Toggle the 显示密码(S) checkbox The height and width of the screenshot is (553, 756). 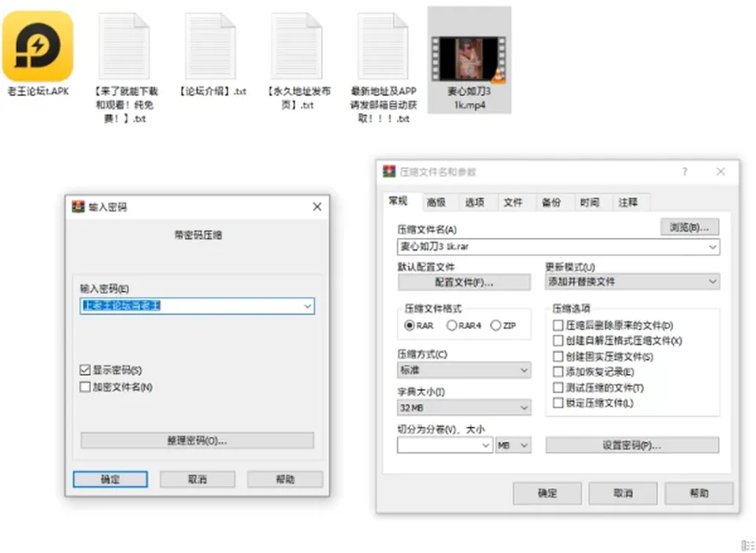pyautogui.click(x=85, y=370)
